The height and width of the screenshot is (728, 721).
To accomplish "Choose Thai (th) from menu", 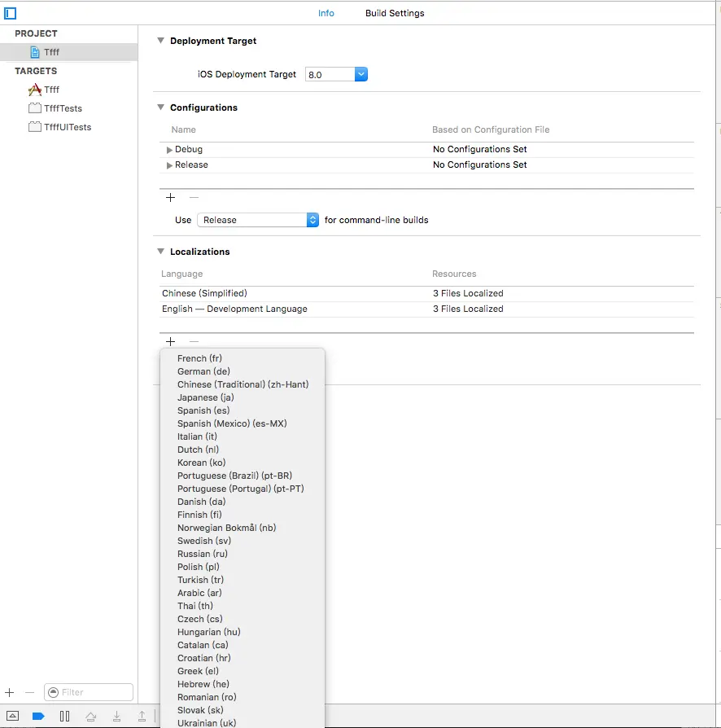I will [x=243, y=606].
